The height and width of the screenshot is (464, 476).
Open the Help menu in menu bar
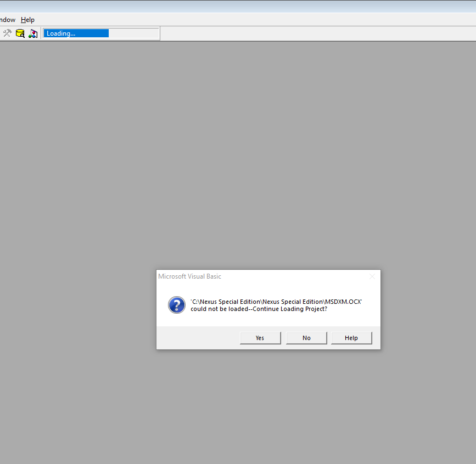[x=27, y=20]
